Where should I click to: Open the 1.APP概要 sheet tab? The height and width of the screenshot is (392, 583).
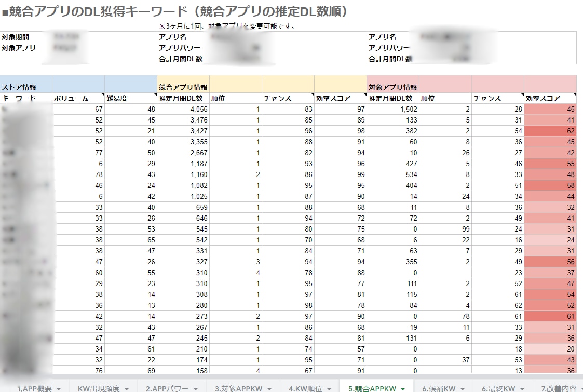point(34,388)
